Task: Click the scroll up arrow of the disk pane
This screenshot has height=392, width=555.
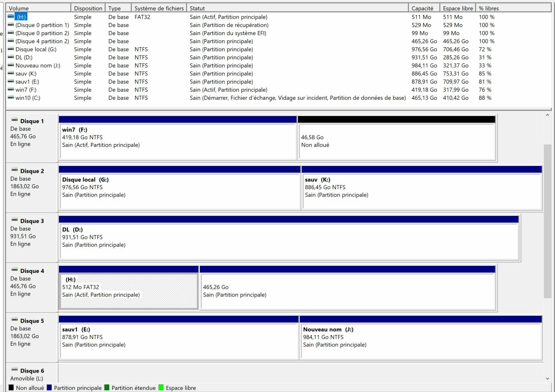Action: click(x=547, y=115)
